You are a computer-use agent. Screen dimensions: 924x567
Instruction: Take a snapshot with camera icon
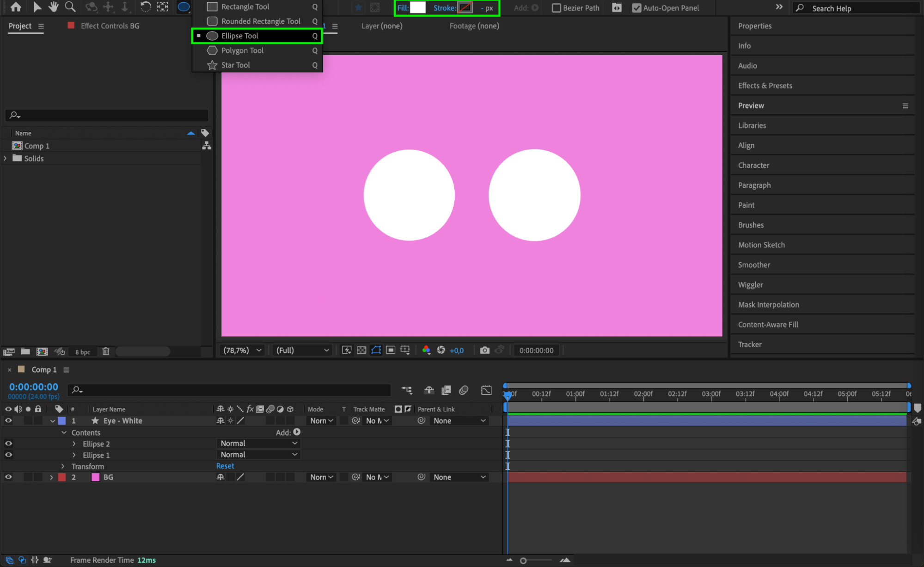(x=484, y=350)
